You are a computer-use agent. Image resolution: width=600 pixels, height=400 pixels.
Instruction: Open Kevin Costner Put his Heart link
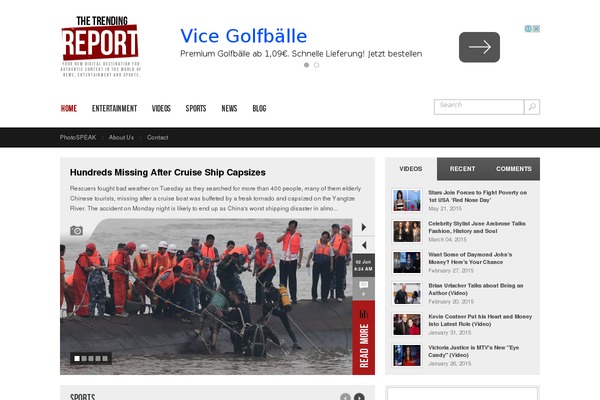480,320
